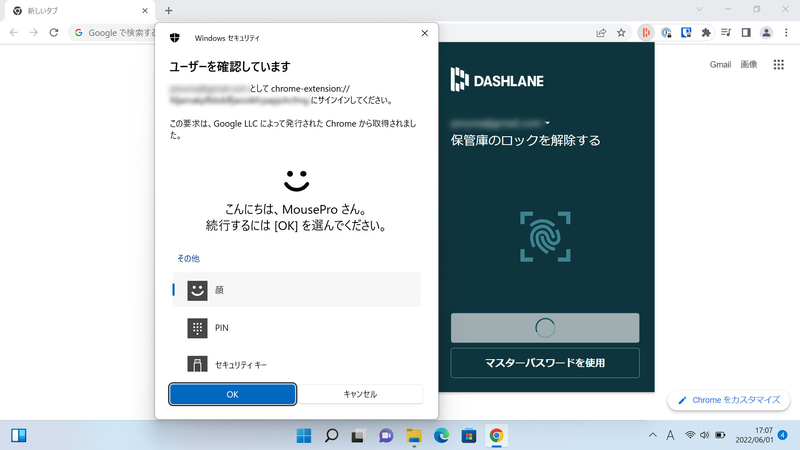Click the extension icon left of puzzle
The width and height of the screenshot is (800, 450).
pos(686,33)
